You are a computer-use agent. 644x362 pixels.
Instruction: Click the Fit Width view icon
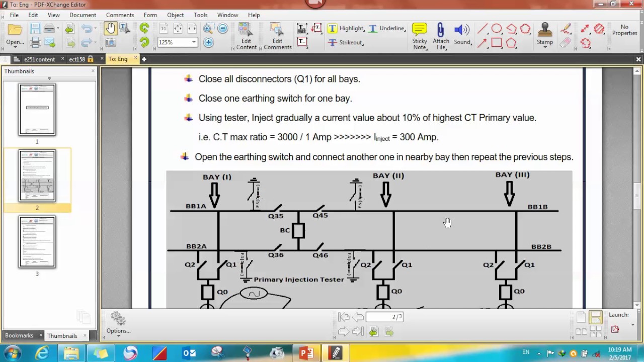coord(192,29)
